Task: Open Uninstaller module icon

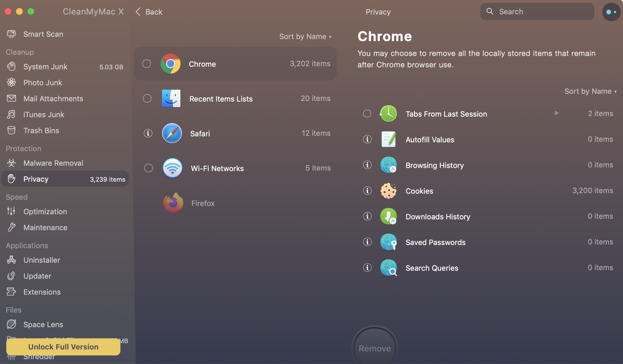Action: click(12, 260)
